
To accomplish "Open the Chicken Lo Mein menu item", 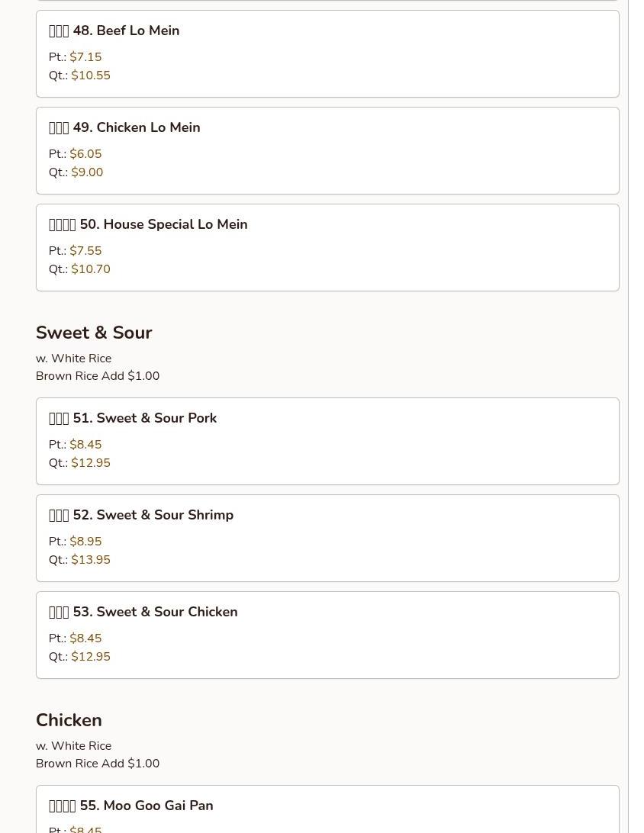I will coord(124,128).
